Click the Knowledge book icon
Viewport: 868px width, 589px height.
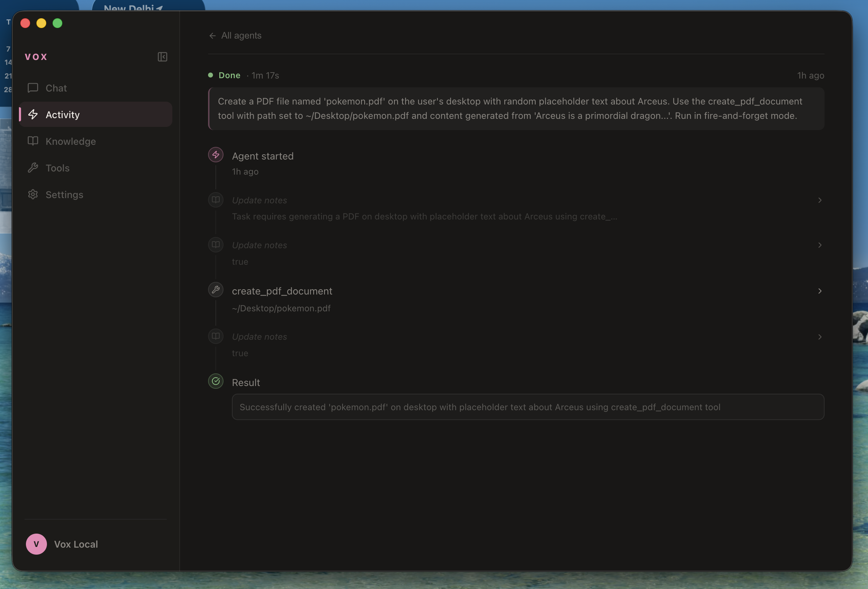click(33, 141)
